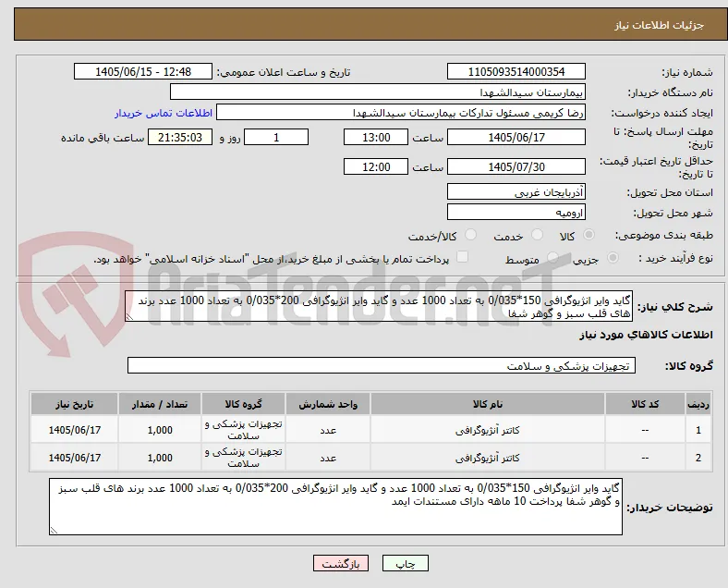Click the deadline time field 13:00
The width and height of the screenshot is (728, 588).
376,138
